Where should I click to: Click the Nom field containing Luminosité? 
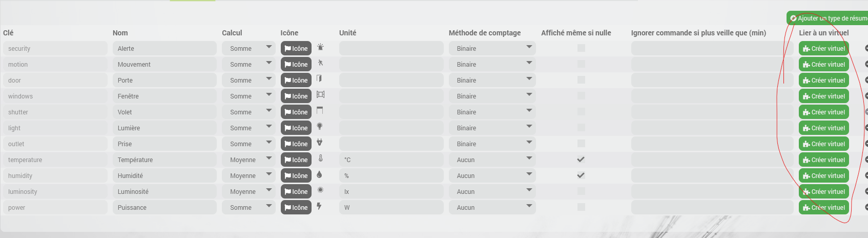click(164, 191)
